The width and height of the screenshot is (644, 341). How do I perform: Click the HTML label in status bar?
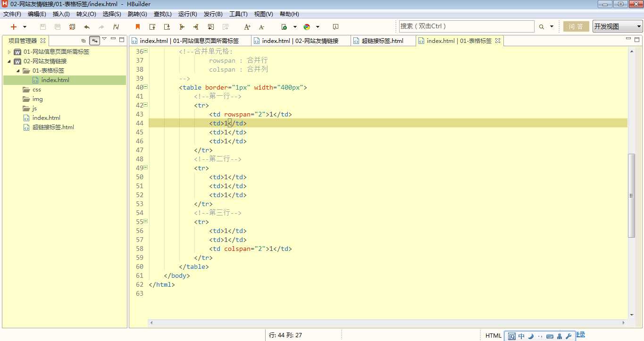[x=493, y=336]
